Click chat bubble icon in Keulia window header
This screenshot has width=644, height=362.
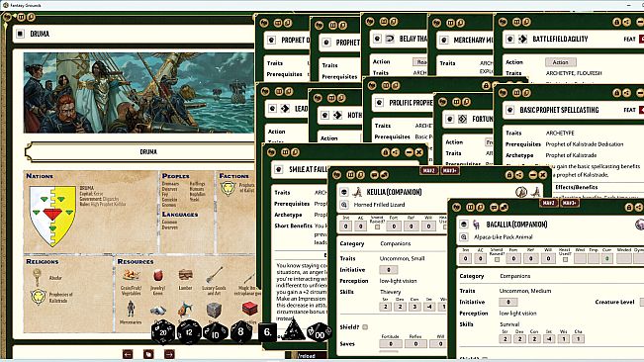point(374,175)
